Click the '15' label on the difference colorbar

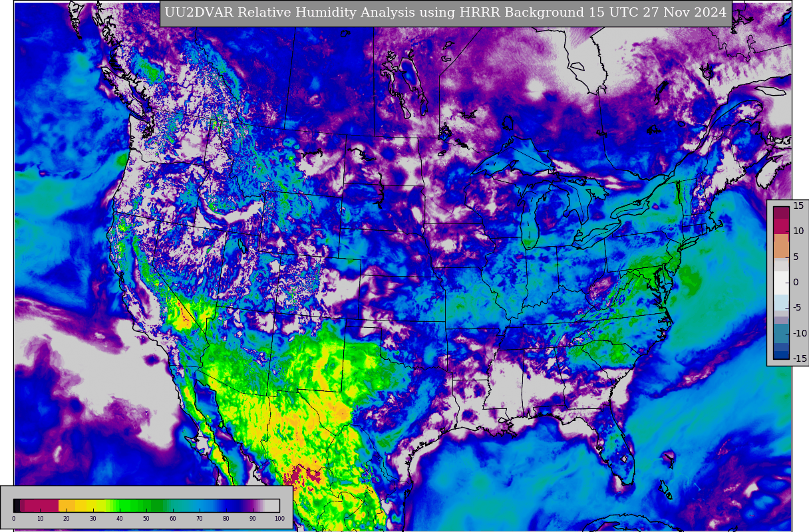pos(798,205)
